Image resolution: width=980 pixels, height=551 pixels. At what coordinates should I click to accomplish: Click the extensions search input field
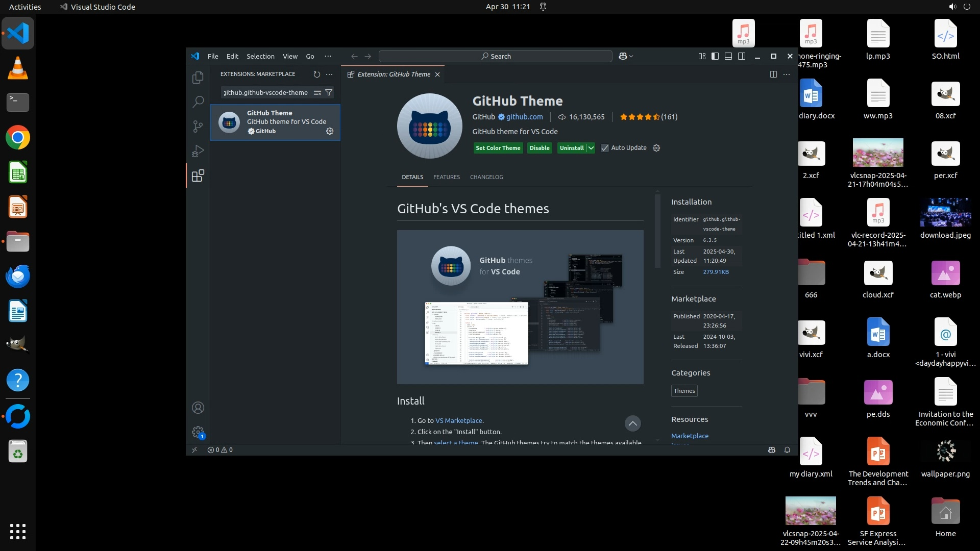coord(265,92)
